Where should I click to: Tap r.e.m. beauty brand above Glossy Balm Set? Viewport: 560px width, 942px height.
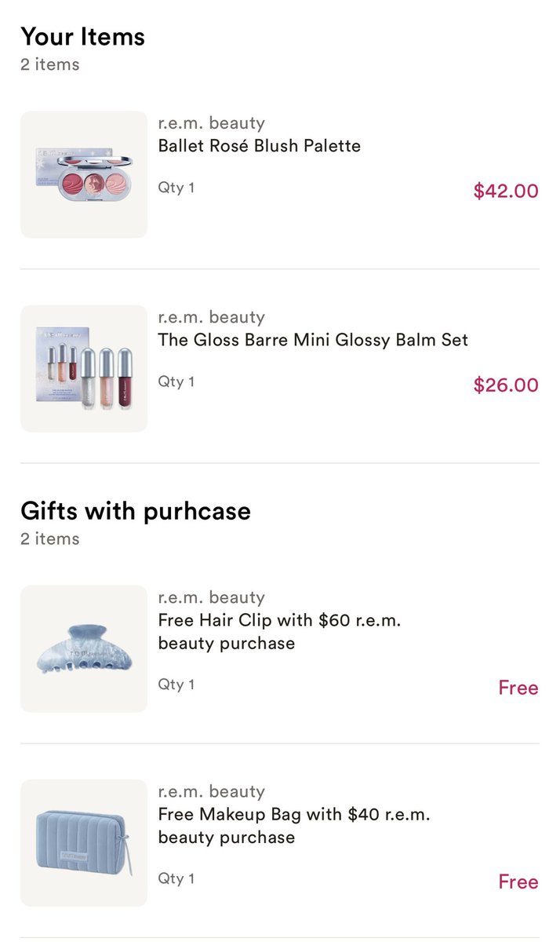(x=212, y=317)
